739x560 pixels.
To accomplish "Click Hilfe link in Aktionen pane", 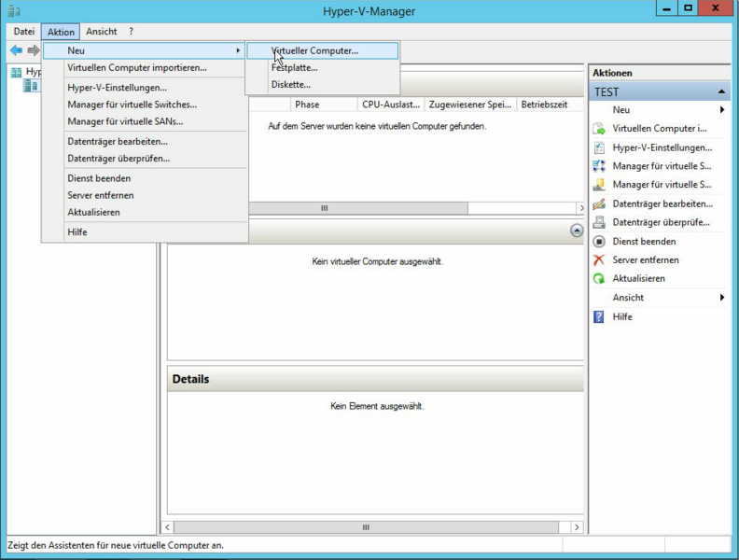I will (x=622, y=316).
